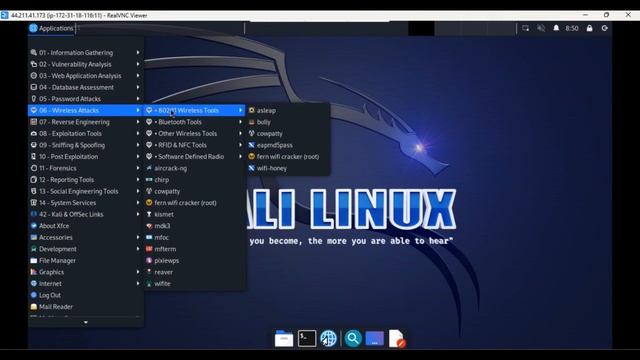Launch kismet tool
Screen dimensions: 640x360
[194, 214]
